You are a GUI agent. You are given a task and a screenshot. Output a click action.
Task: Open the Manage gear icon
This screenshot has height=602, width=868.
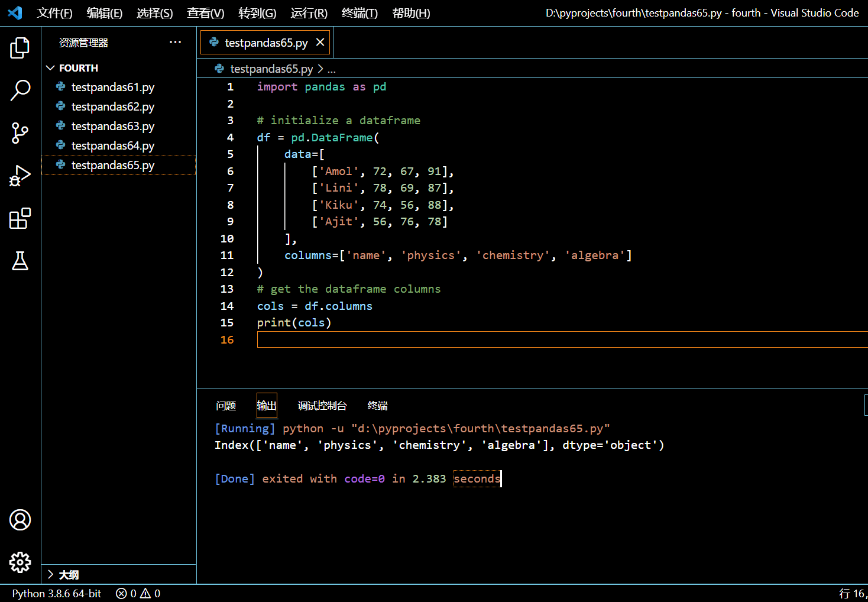point(20,562)
